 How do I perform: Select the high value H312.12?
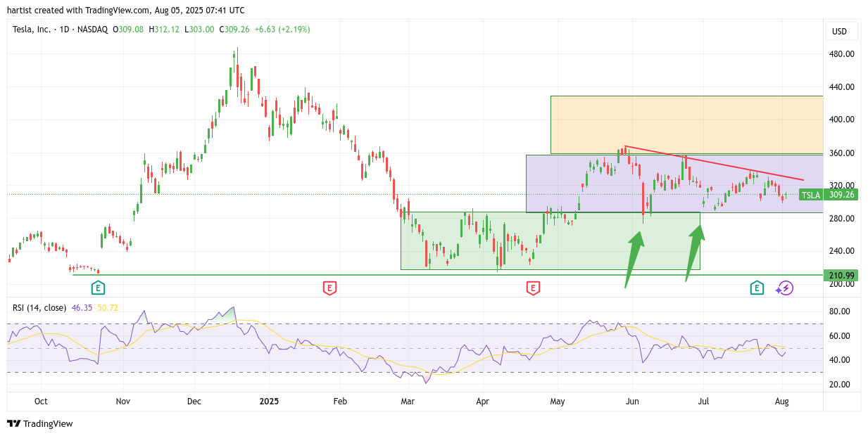[x=164, y=30]
